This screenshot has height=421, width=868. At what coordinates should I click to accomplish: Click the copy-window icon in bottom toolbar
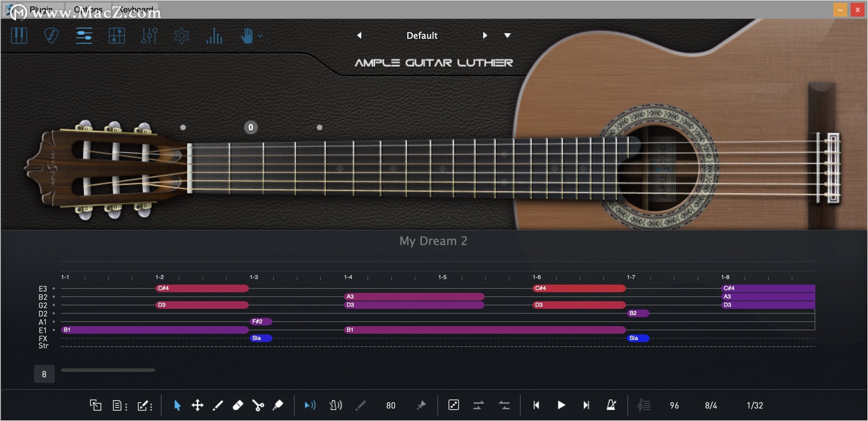(x=95, y=405)
